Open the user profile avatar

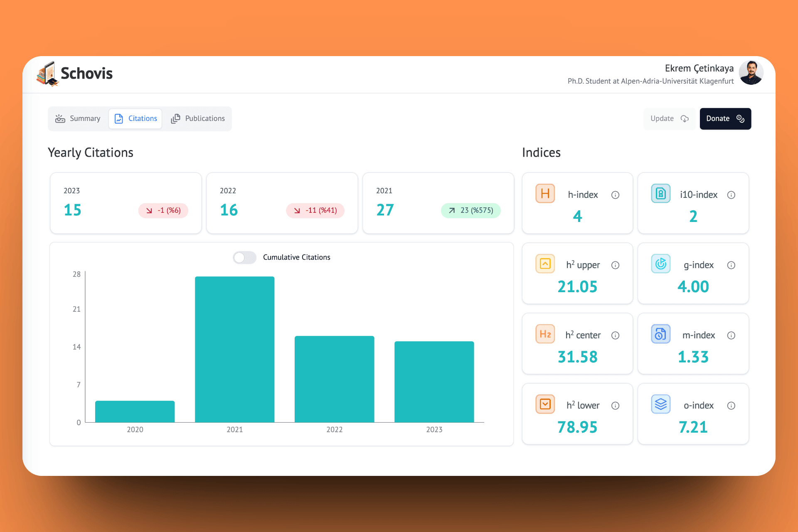(751, 73)
